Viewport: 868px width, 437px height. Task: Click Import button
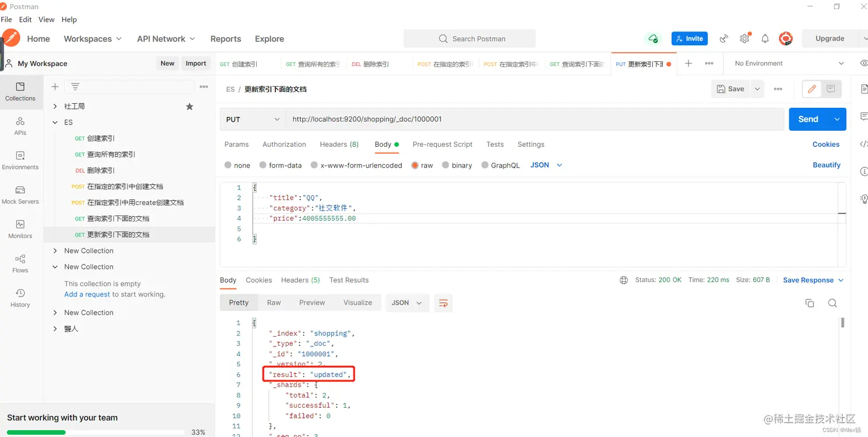[196, 64]
